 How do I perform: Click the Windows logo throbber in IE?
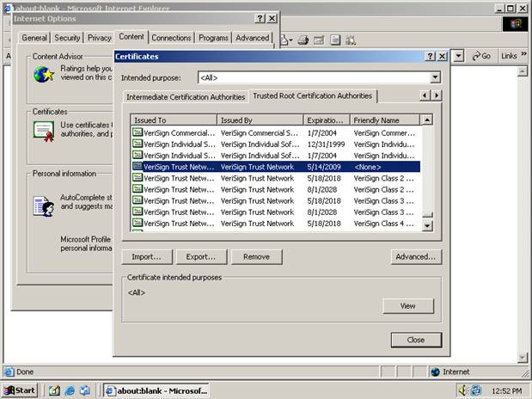[515, 24]
